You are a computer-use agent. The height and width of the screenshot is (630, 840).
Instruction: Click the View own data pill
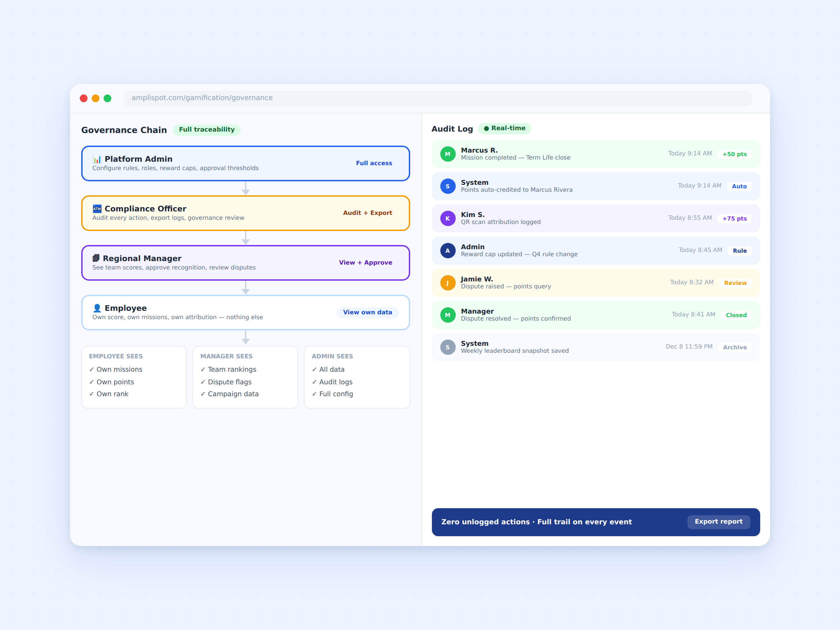tap(367, 313)
